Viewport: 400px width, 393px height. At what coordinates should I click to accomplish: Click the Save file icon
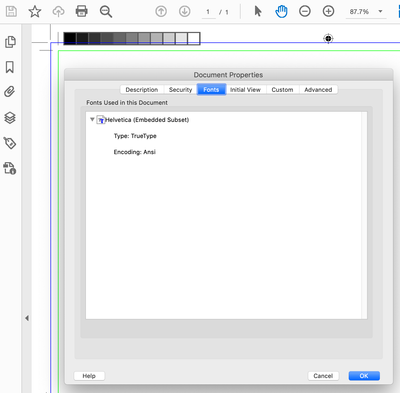pos(11,12)
